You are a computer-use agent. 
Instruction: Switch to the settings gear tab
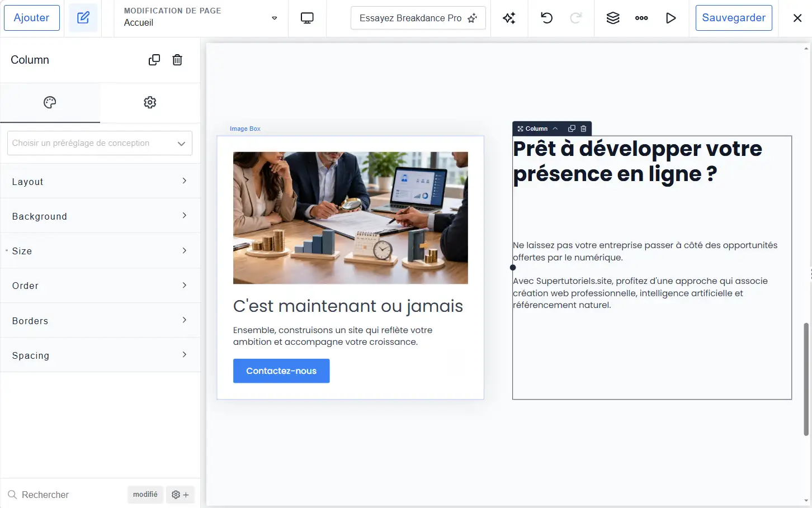coord(150,102)
